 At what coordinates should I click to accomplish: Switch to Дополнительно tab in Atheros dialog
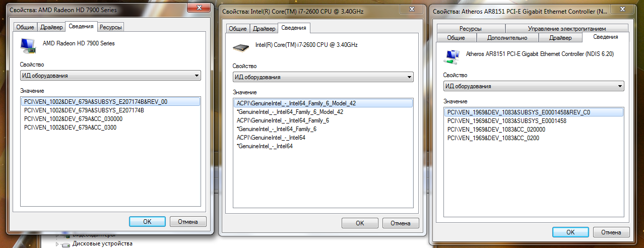tap(507, 38)
